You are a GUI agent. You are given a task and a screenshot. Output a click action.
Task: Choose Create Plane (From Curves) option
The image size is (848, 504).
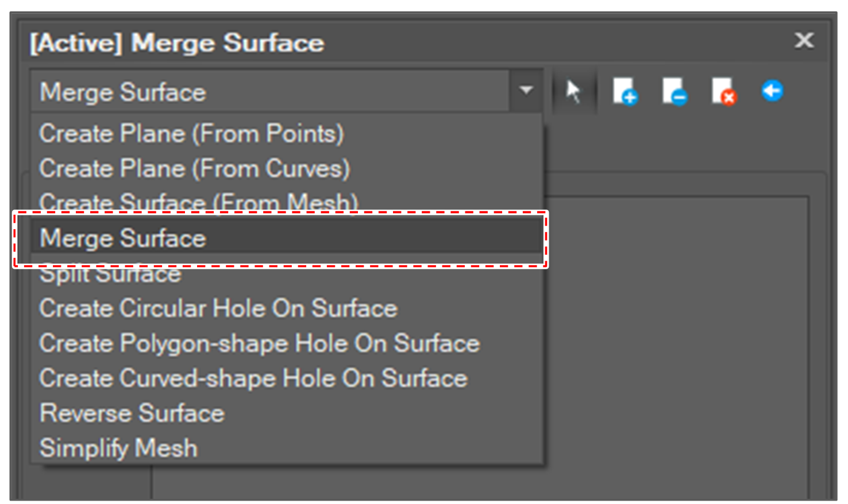tap(194, 169)
